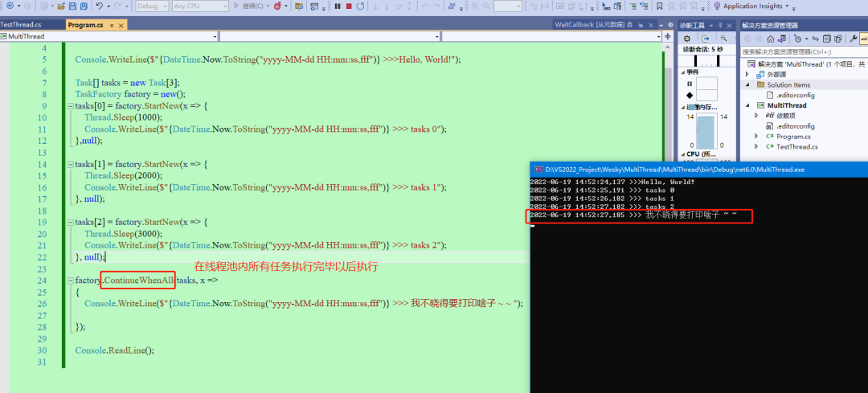The image size is (868, 393).
Task: Click Diagnostic Tools export output icon
Action: tap(706, 39)
